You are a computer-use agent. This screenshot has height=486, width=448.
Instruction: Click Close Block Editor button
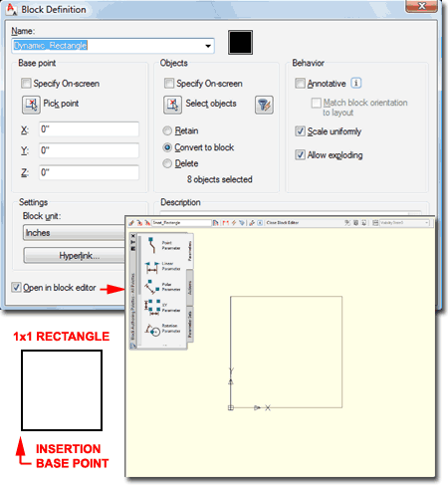283,223
